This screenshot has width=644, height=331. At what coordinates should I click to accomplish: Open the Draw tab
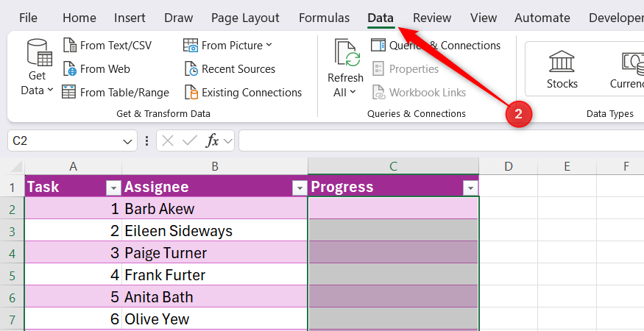pos(179,18)
